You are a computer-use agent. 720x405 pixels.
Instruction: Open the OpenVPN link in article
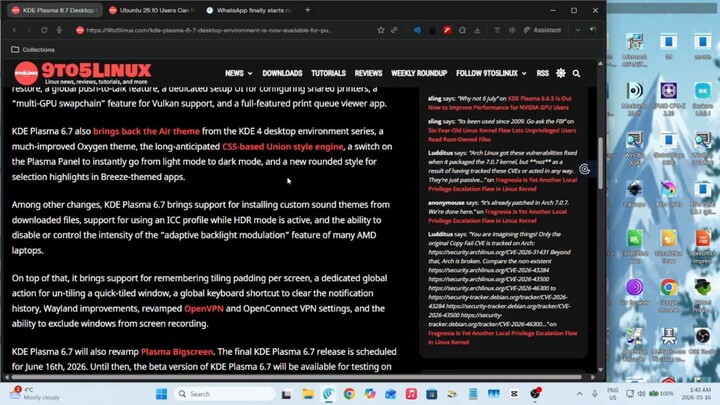tap(204, 309)
